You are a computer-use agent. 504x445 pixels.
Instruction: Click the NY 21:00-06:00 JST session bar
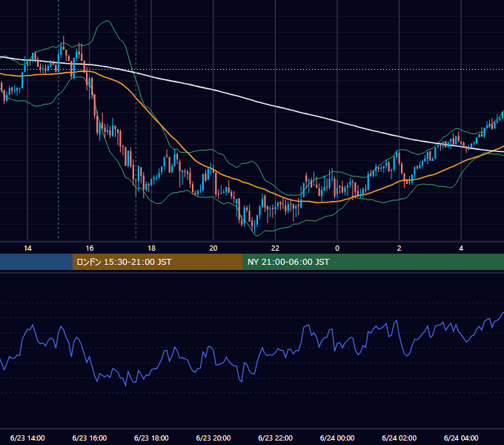tap(373, 262)
